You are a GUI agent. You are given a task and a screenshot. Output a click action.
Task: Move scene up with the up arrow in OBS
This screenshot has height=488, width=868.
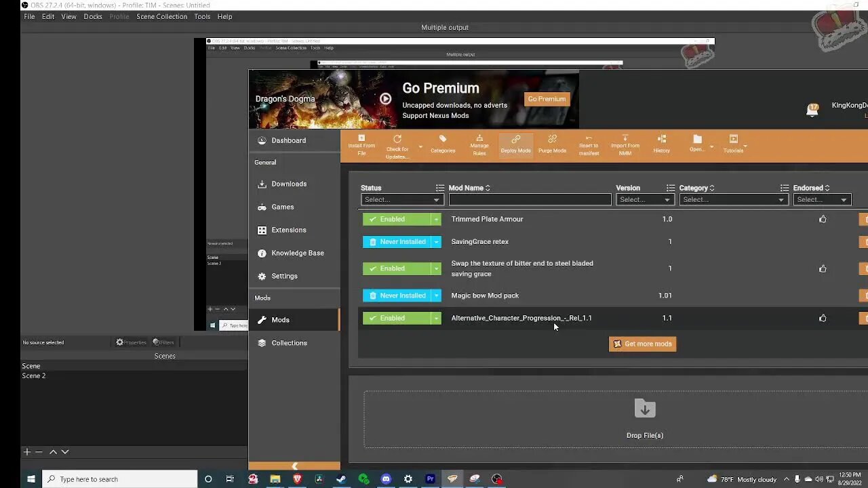(53, 452)
